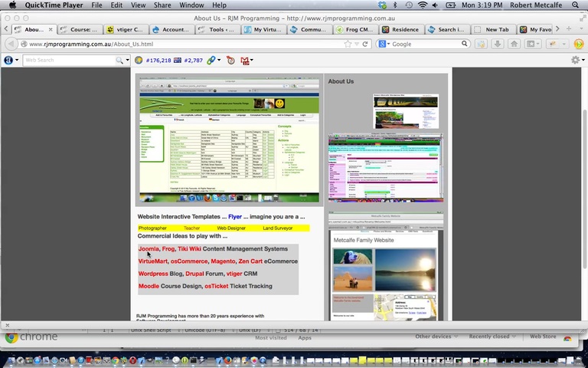Image resolution: width=588 pixels, height=368 pixels.
Task: Open the File menu
Action: tap(96, 5)
